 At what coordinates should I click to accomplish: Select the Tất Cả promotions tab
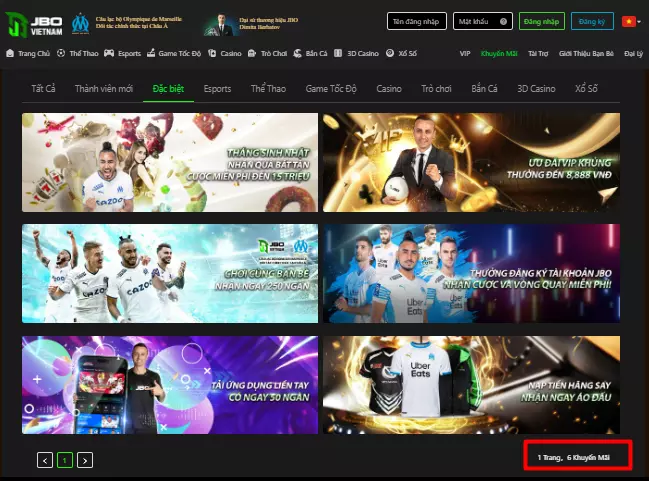point(43,89)
